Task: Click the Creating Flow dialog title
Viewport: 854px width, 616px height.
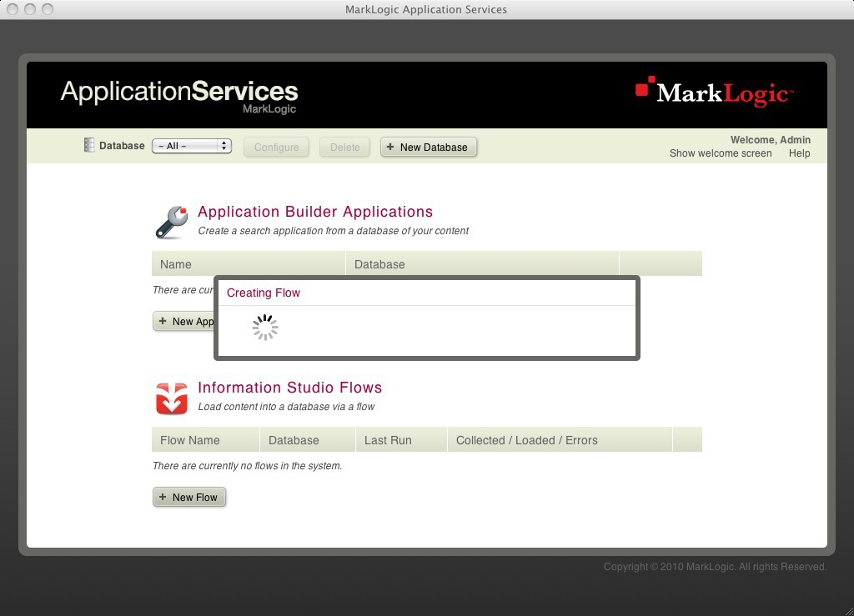Action: 263,293
